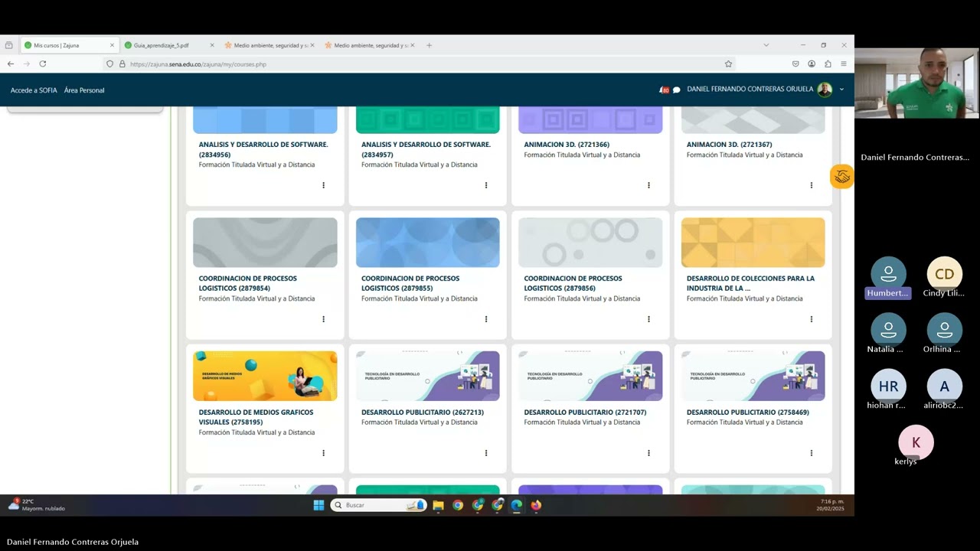Bookmark this page with star icon
The image size is (980, 551).
[728, 64]
